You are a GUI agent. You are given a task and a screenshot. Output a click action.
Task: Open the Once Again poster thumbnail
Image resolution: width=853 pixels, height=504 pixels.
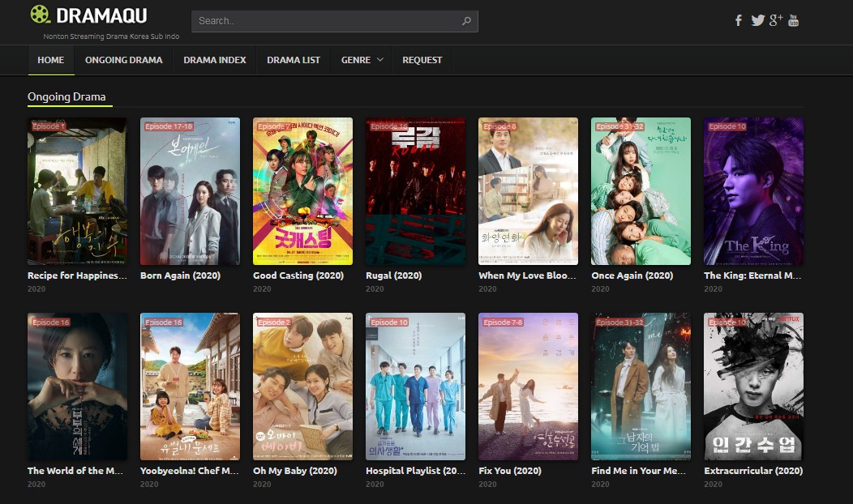(641, 191)
